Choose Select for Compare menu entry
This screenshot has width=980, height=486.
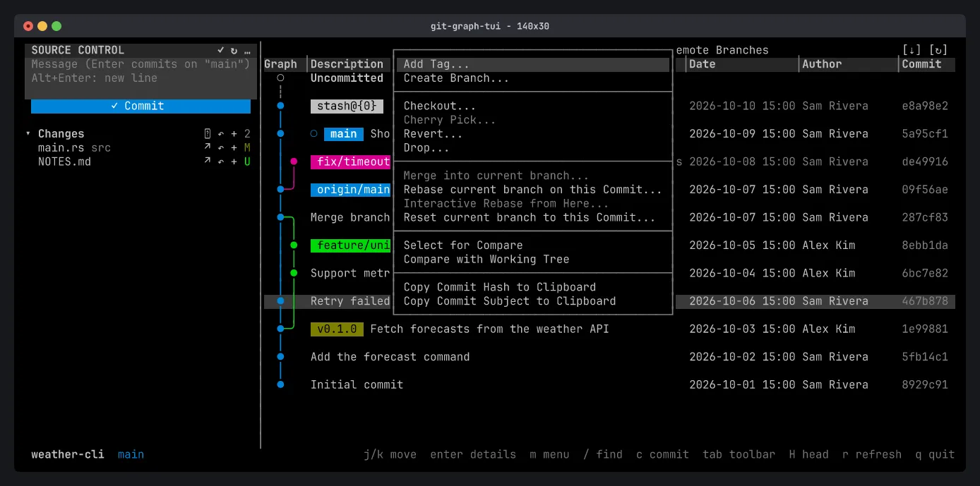click(533, 245)
